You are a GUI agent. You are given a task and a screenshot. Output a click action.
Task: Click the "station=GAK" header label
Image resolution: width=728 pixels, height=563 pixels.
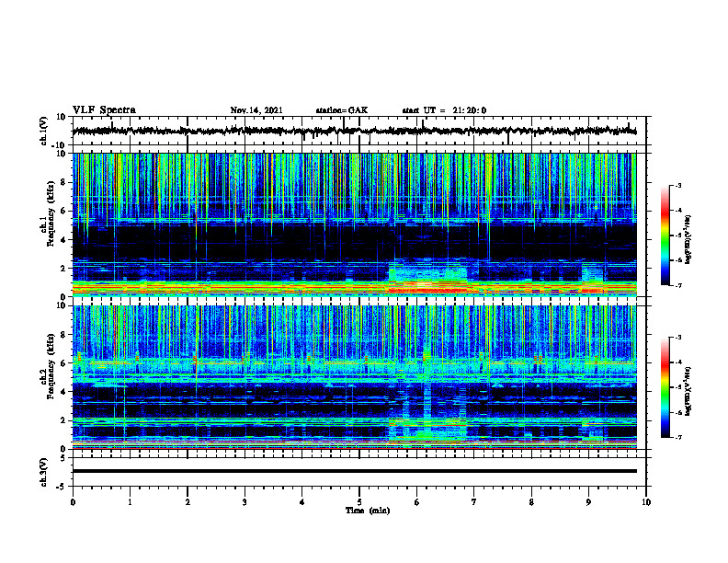(342, 110)
